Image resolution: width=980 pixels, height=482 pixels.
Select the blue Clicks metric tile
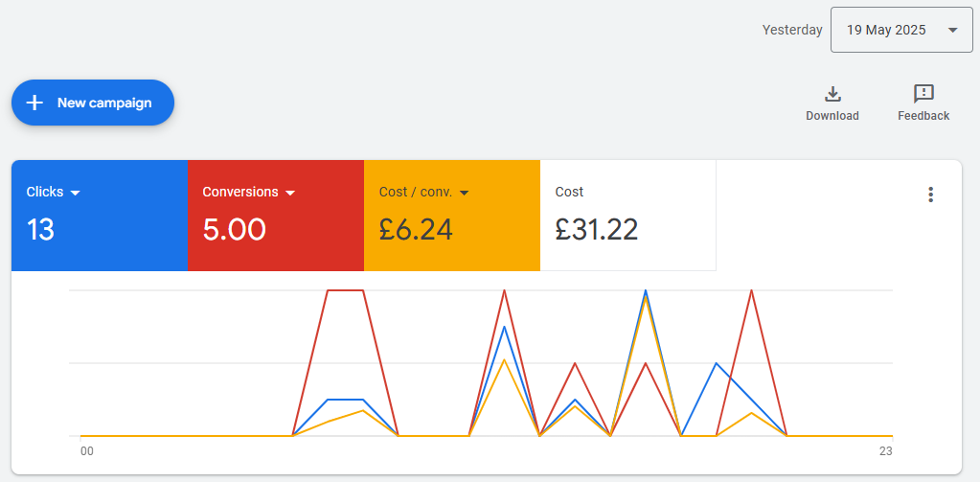coord(100,216)
